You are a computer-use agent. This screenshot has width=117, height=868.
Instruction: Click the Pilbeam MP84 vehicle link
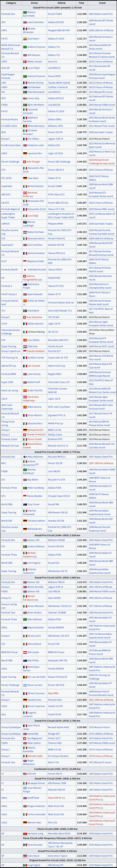(x=55, y=224)
